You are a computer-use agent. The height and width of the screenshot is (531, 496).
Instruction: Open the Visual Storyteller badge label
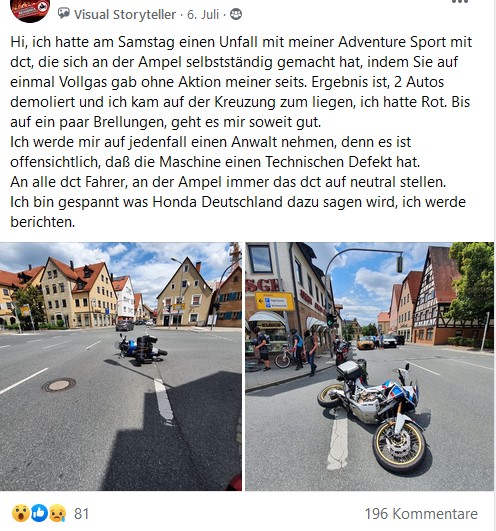(x=125, y=15)
